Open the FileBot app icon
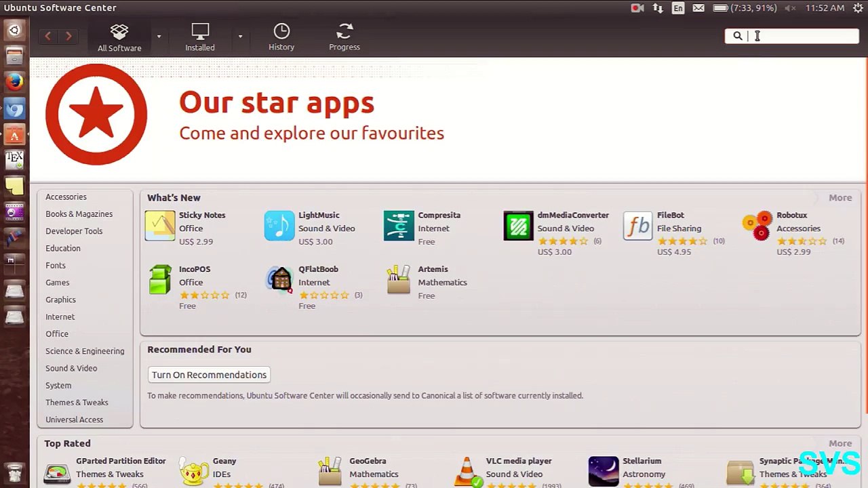The width and height of the screenshot is (868, 488). click(x=638, y=226)
